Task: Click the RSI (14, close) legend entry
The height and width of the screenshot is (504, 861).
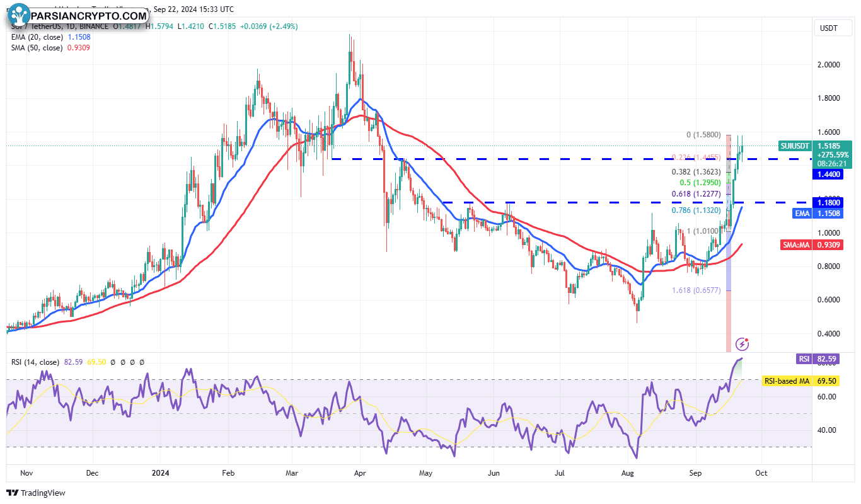Action: pos(35,362)
